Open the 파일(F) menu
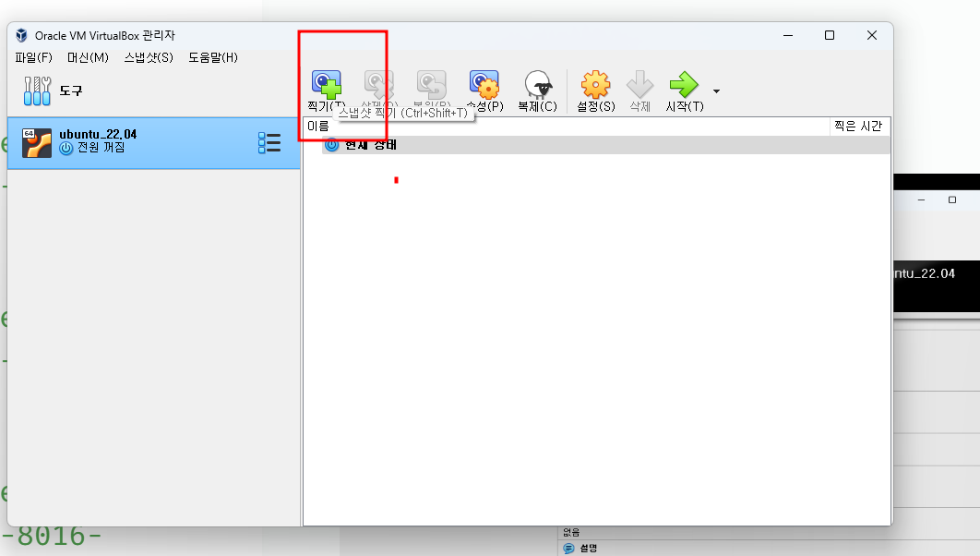Viewport: 980px width, 556px height. [x=33, y=57]
